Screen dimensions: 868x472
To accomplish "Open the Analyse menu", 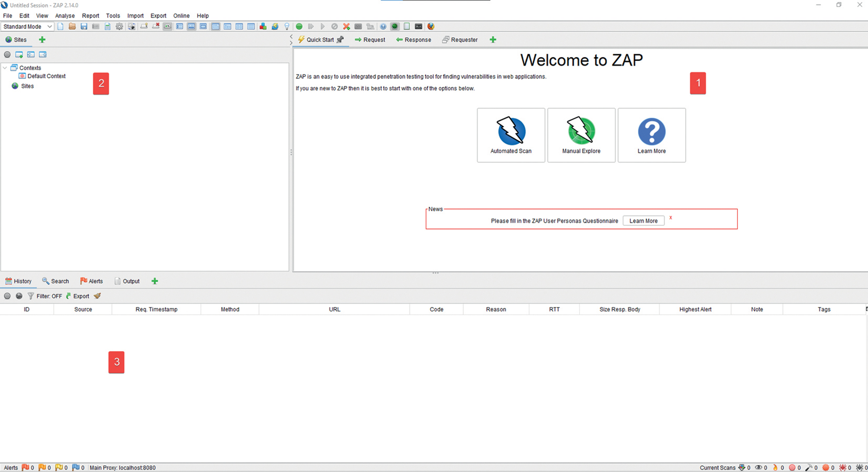I will [65, 15].
